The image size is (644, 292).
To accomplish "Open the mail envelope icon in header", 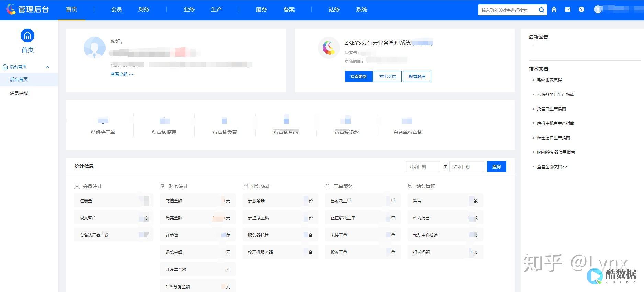I will point(568,10).
